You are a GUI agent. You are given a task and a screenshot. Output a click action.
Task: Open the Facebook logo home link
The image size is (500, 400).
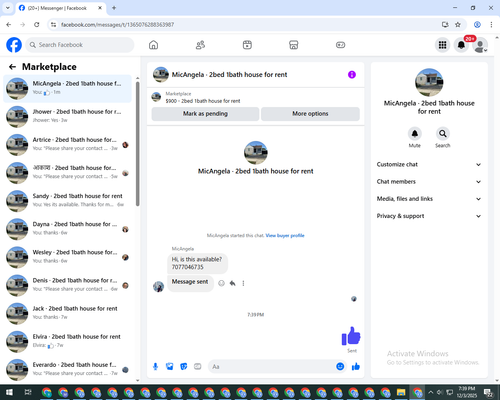coord(14,45)
